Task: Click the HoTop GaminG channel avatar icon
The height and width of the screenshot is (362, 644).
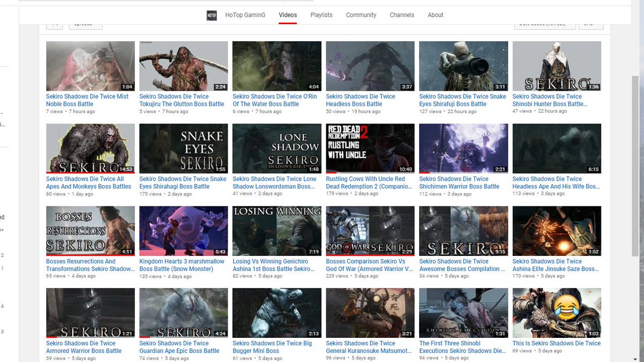Action: 211,16
